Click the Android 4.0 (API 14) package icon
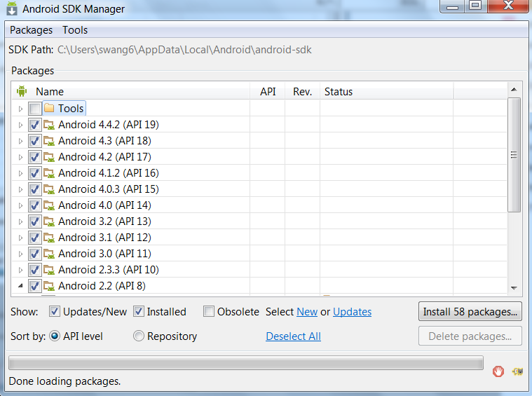532x396 pixels. point(49,205)
